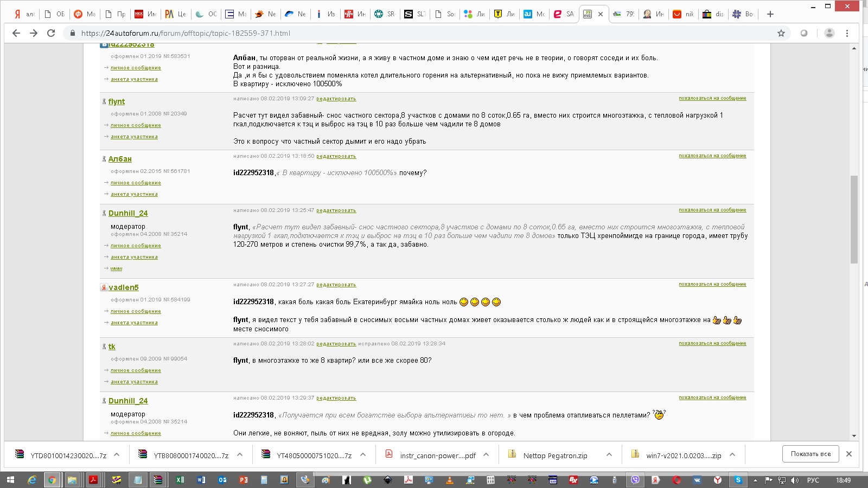Click the scrollbar up arrow
The image size is (868, 488).
point(854,48)
